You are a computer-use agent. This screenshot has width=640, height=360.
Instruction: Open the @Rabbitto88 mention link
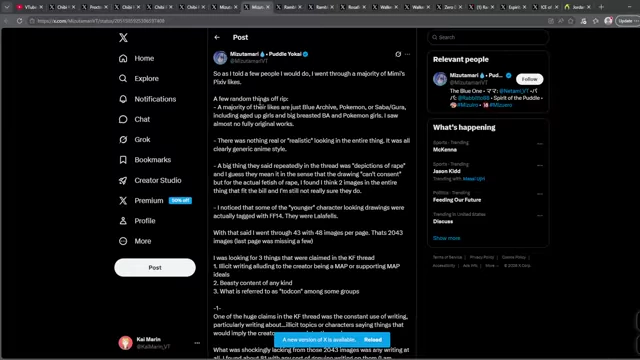[x=473, y=98]
